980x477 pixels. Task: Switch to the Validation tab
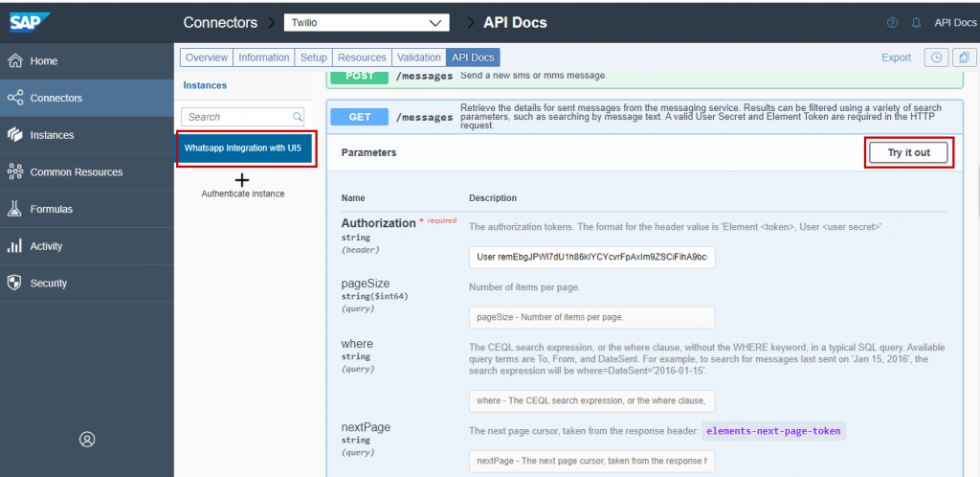[x=419, y=57]
